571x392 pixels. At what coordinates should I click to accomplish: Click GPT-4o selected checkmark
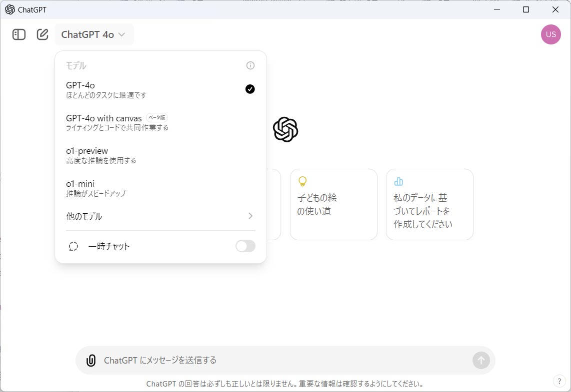tap(250, 89)
